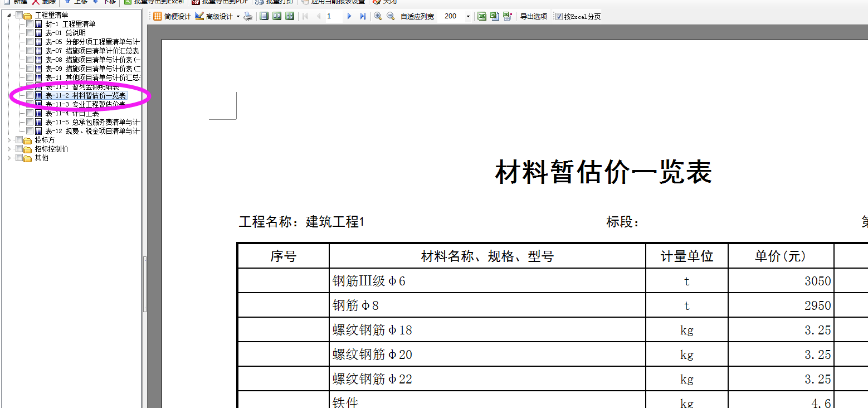Expand the 高级设计 dropdown arrow
The image size is (868, 408).
238,16
